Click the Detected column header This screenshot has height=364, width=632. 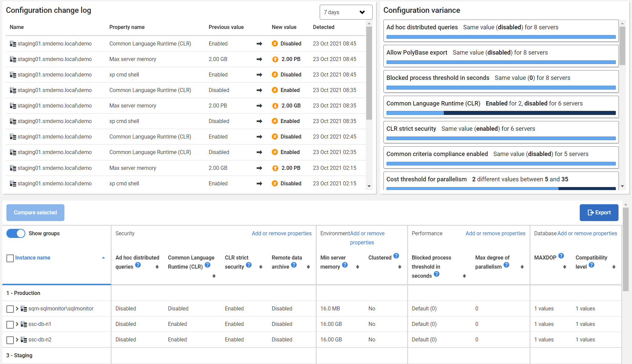(x=323, y=27)
